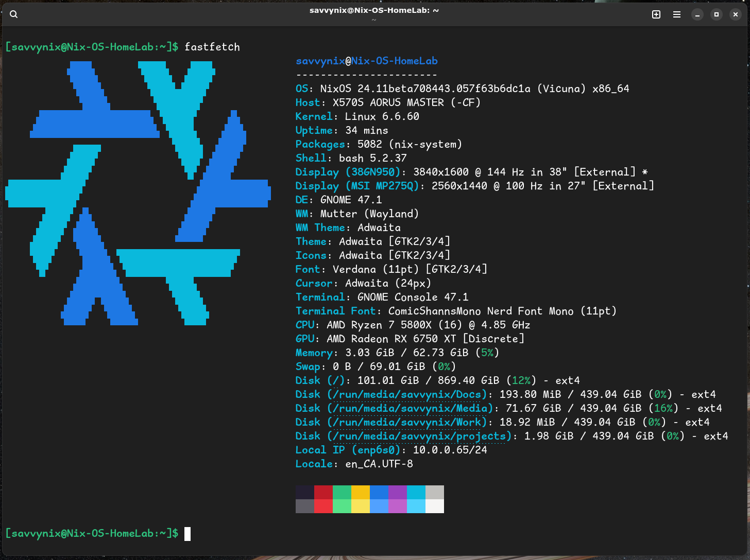Click the block cursor at the bottom prompt
Screen dimensions: 750x560
tap(187, 534)
